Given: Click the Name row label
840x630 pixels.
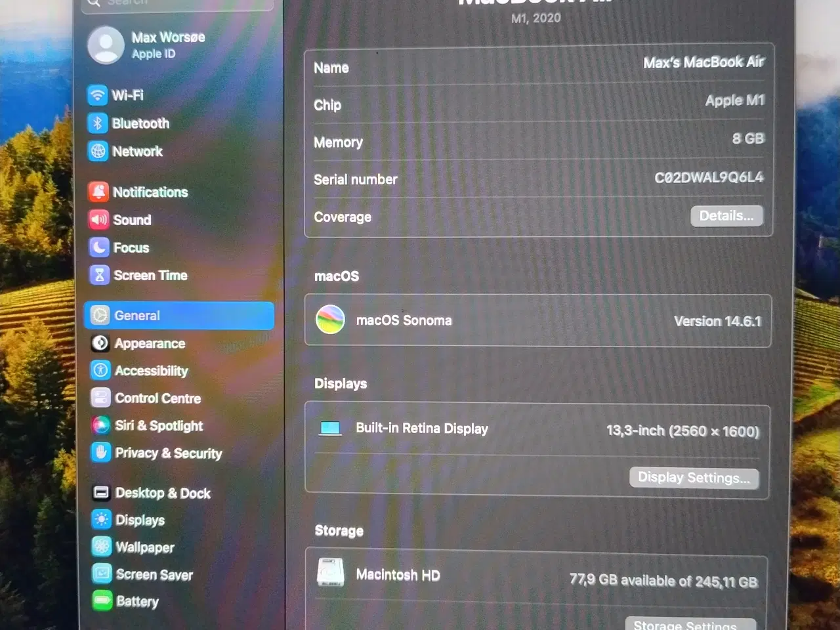Looking at the screenshot, I should (x=331, y=68).
